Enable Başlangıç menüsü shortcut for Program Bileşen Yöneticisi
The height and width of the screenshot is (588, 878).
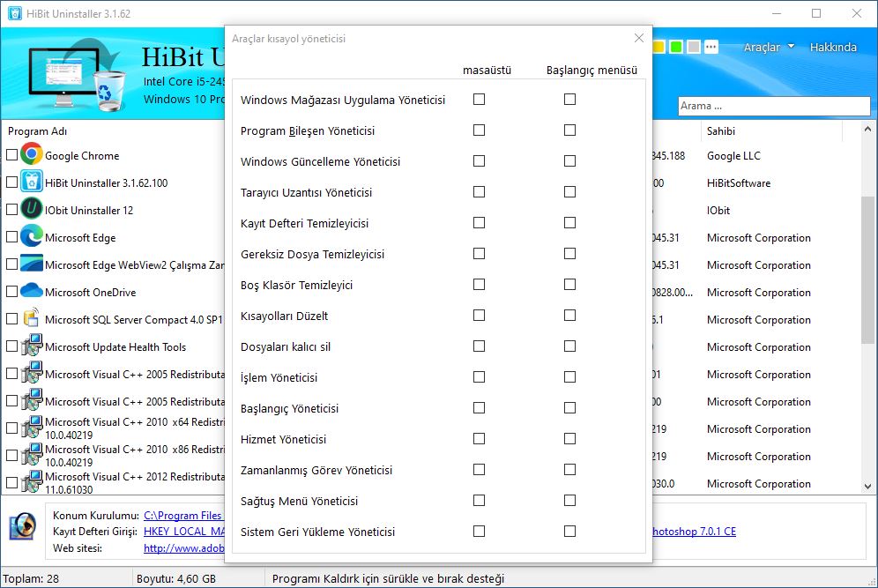click(x=569, y=130)
